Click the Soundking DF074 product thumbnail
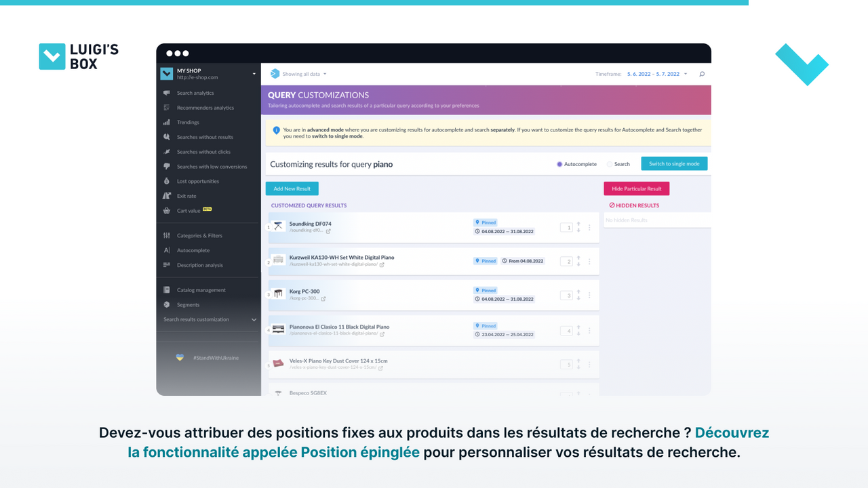The width and height of the screenshot is (868, 488). point(278,227)
